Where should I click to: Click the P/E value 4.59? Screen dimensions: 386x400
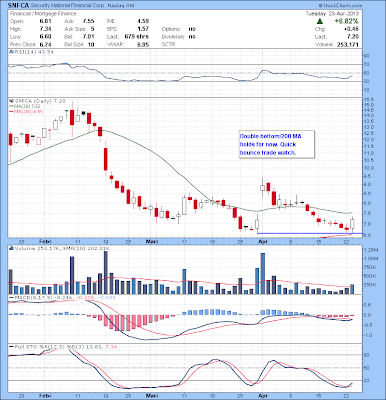pyautogui.click(x=143, y=21)
